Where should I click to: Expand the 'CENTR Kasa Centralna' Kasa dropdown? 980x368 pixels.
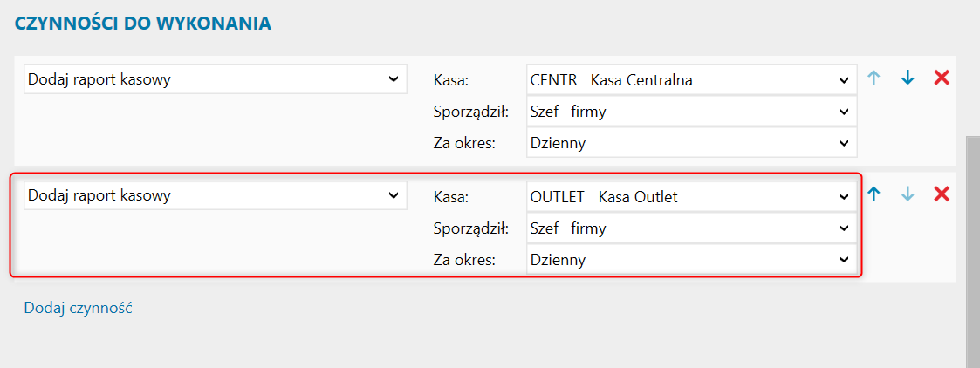[x=691, y=80]
